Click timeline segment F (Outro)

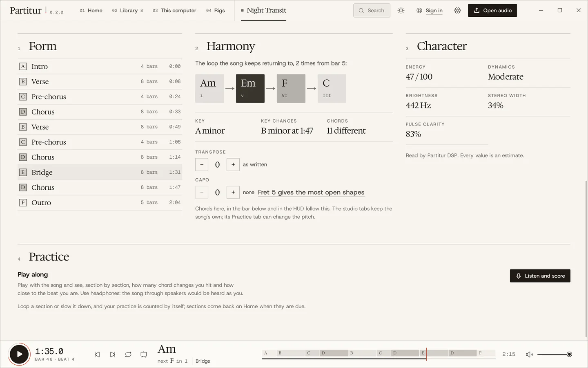click(486, 353)
